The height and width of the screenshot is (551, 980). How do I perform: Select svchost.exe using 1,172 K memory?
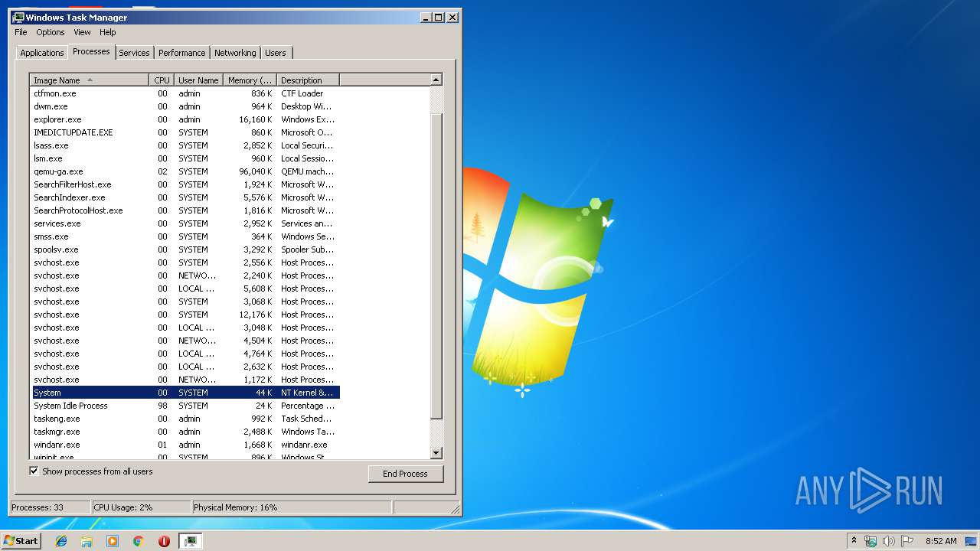[x=185, y=380]
